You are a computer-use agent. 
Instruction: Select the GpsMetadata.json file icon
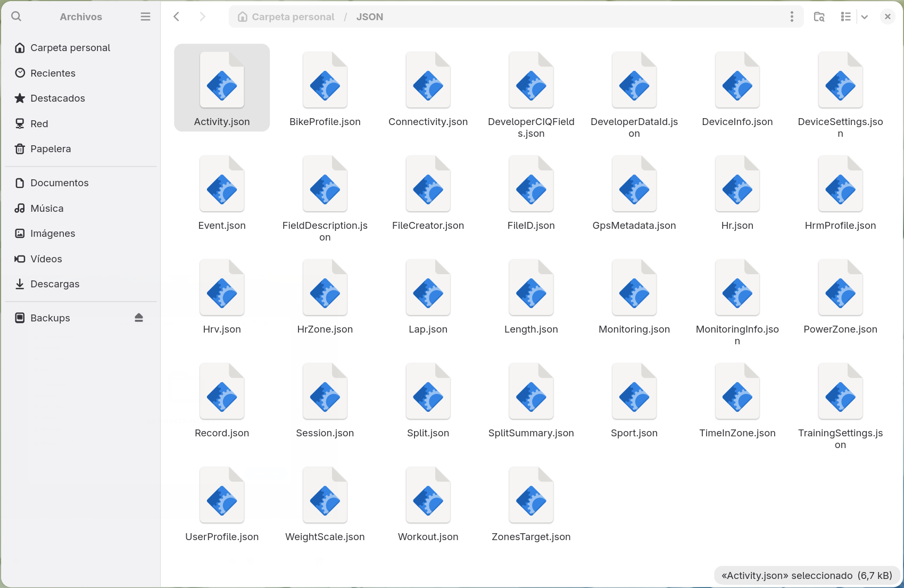point(634,184)
